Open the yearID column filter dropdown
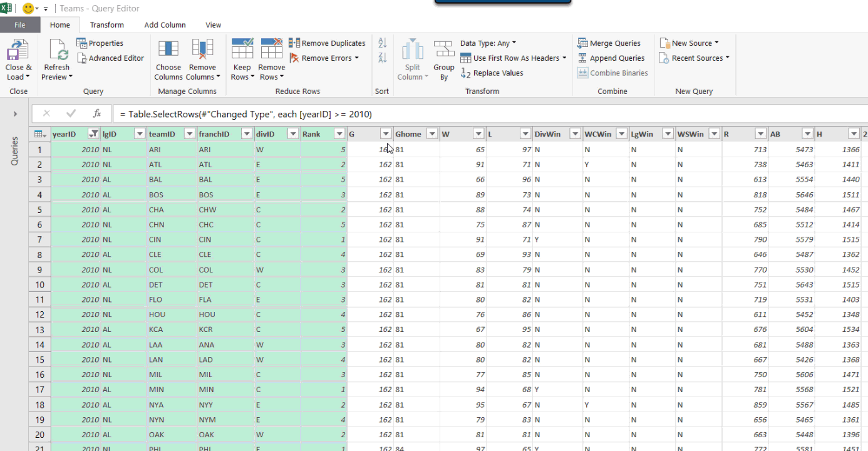Screen dimensions: 868x451 pyautogui.click(x=93, y=134)
